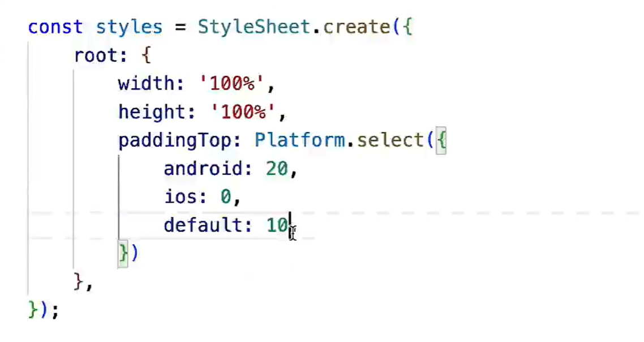
Task: Click the 'ios' key
Action: click(x=181, y=196)
